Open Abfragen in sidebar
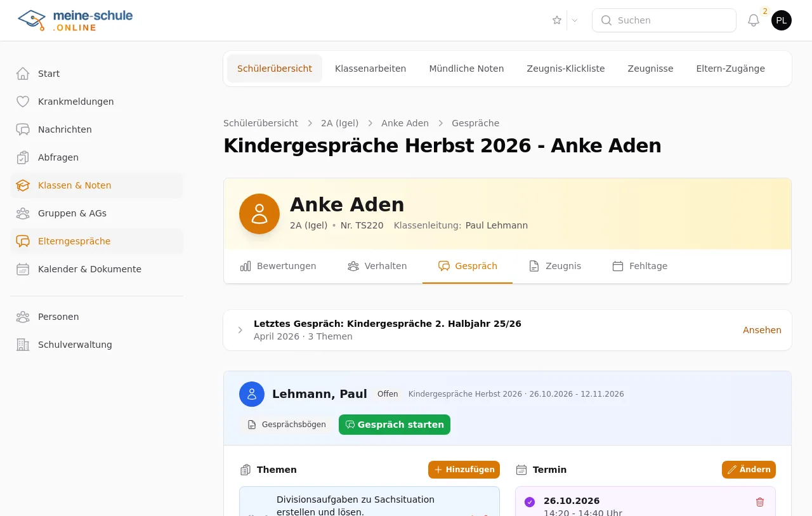812x516 pixels. point(96,157)
